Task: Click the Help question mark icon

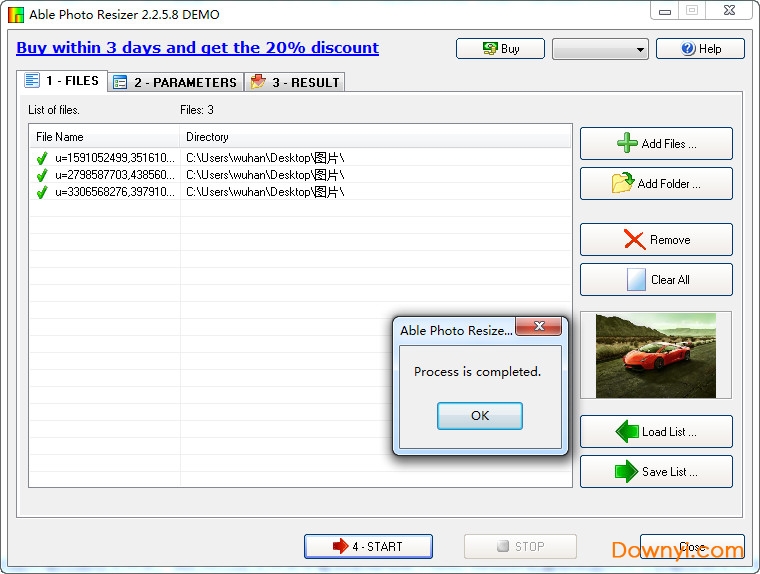Action: 689,49
